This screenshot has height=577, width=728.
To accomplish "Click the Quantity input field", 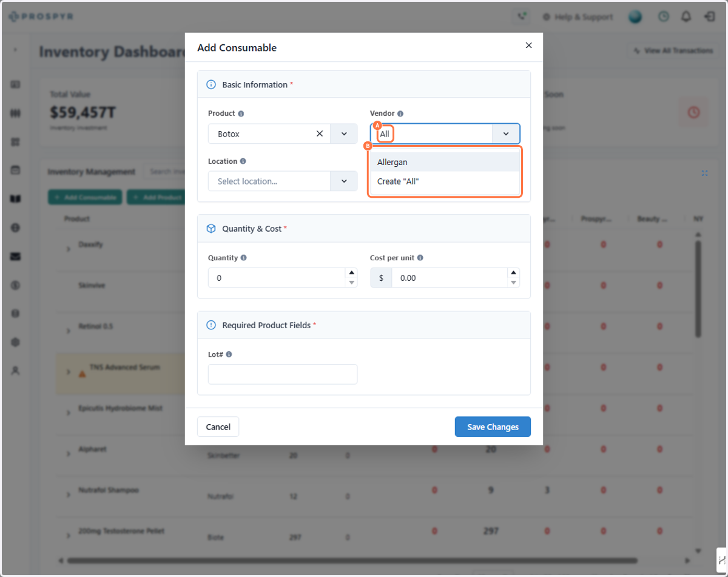I will point(277,277).
